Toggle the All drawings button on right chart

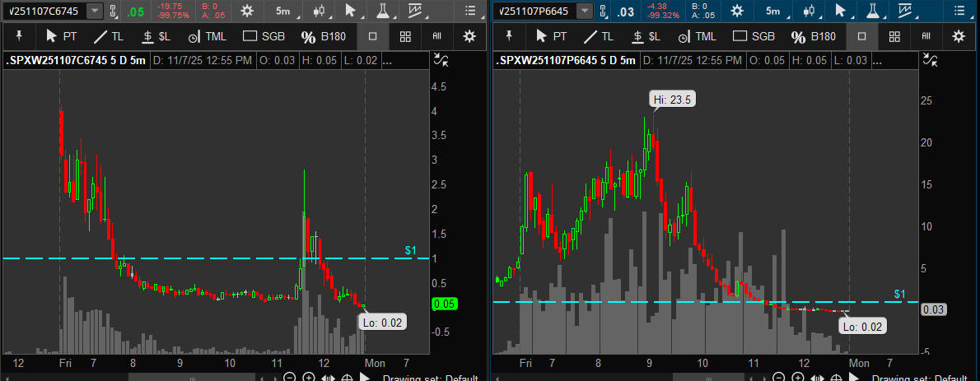coord(926,36)
